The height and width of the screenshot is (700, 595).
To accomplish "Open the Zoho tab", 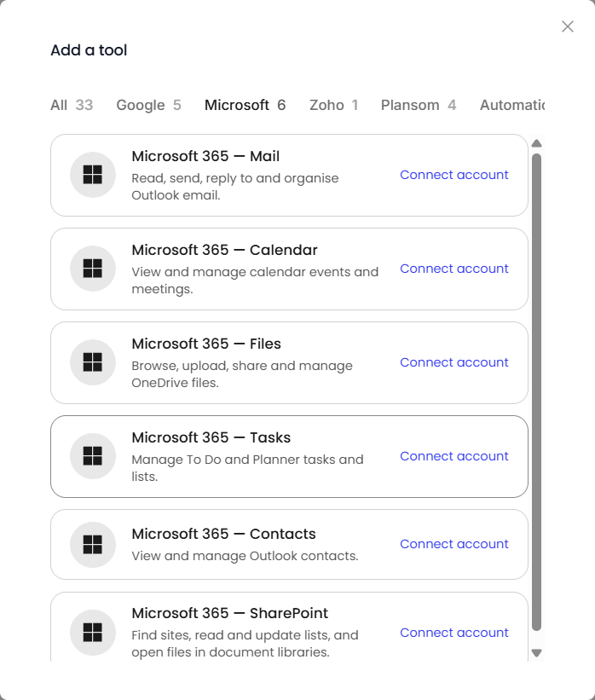I will (334, 105).
